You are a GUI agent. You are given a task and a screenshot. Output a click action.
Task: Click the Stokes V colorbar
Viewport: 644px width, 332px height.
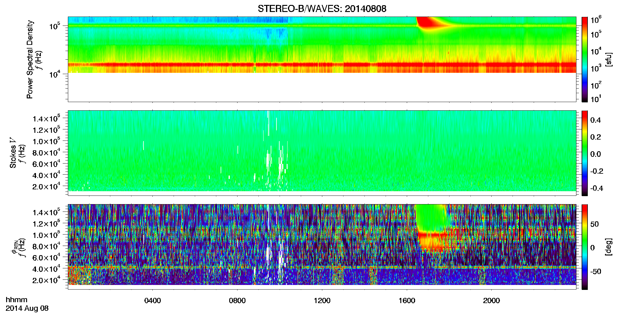(585, 153)
